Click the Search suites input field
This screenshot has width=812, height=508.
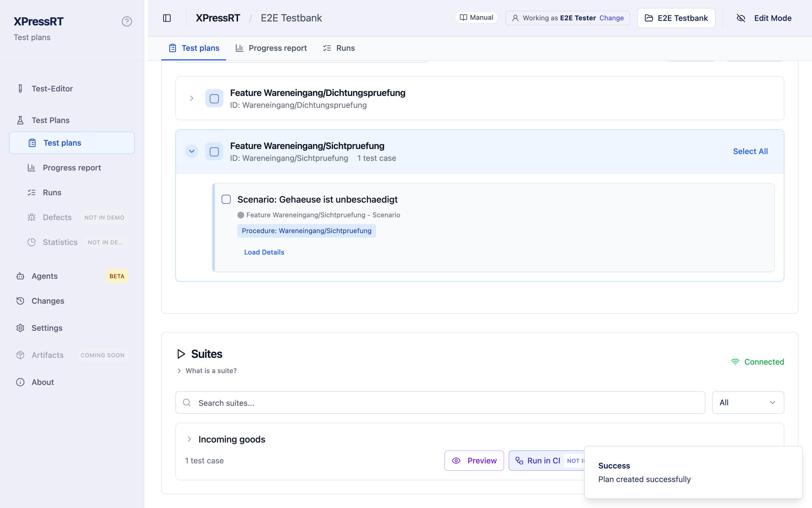[x=440, y=402]
